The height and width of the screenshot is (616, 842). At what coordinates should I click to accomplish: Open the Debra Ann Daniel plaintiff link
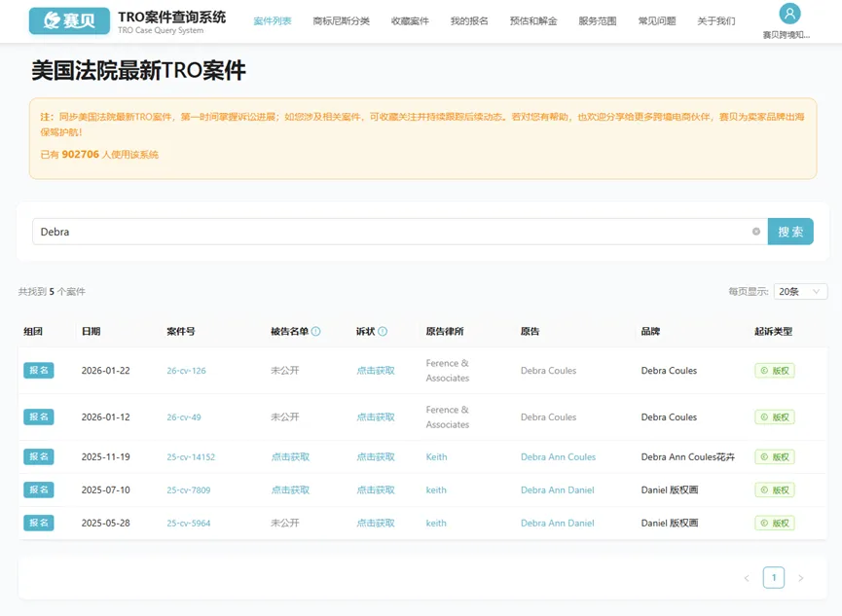click(558, 489)
